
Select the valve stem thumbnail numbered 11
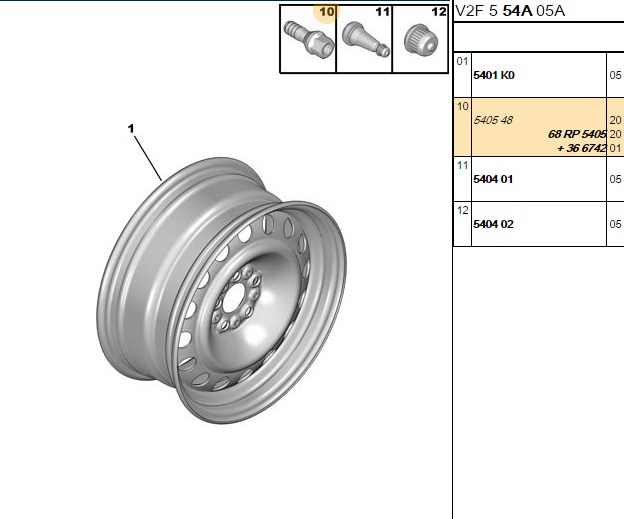tap(364, 39)
